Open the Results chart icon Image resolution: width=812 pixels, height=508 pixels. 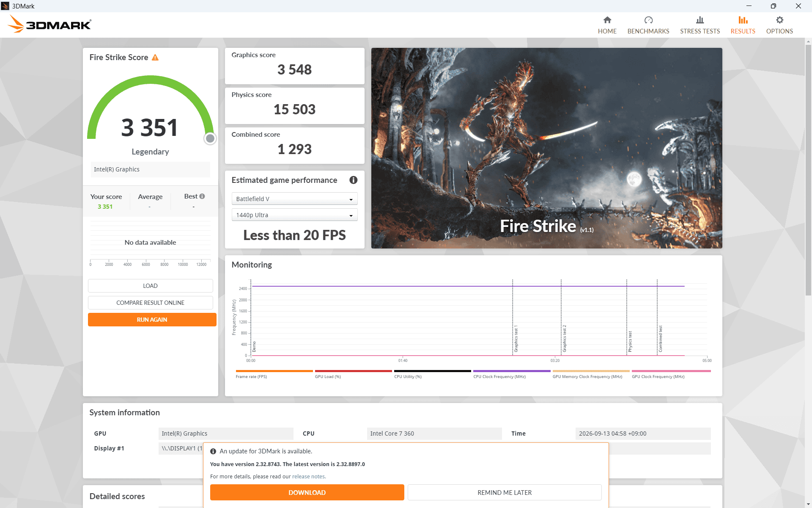743,20
